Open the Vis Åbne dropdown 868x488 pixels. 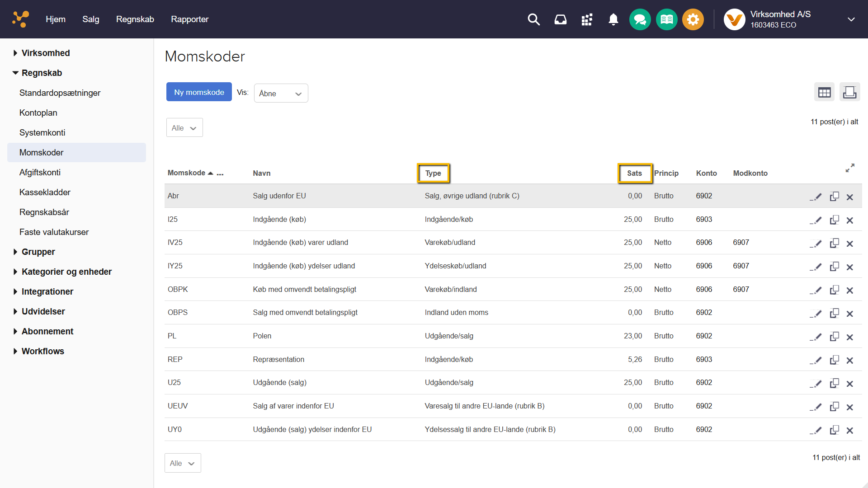coord(281,94)
